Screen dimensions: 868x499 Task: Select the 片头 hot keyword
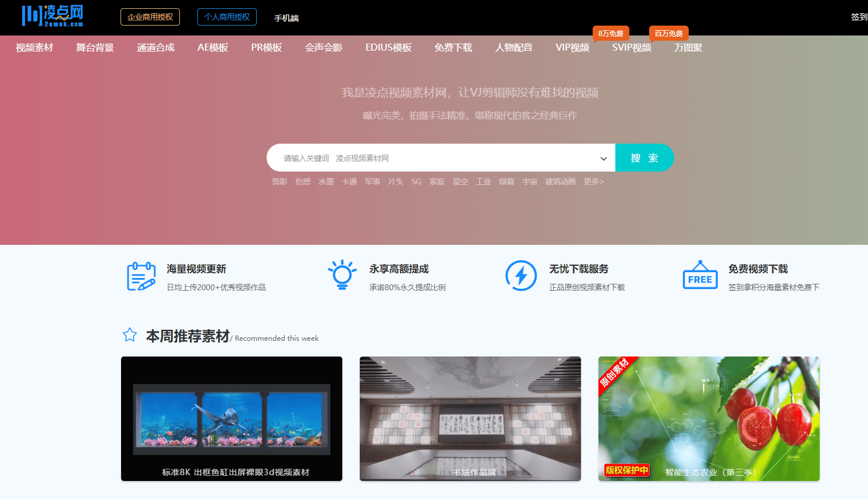396,181
